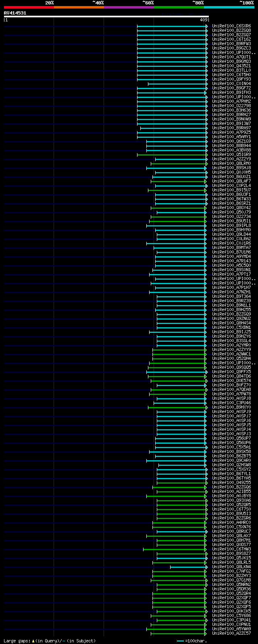This screenshot has width=258, height=644.
Task: Select the UniRef100_C0P2L4 label
Action: point(231,186)
